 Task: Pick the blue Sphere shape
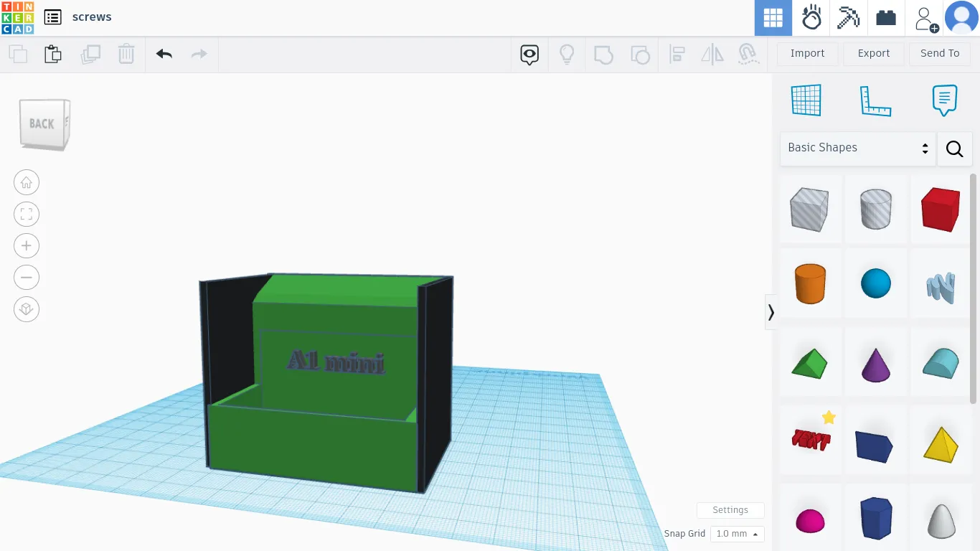tap(876, 283)
